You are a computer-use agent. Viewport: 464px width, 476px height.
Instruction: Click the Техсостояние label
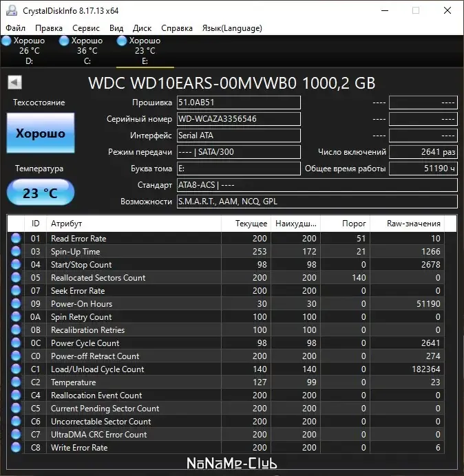pyautogui.click(x=39, y=102)
